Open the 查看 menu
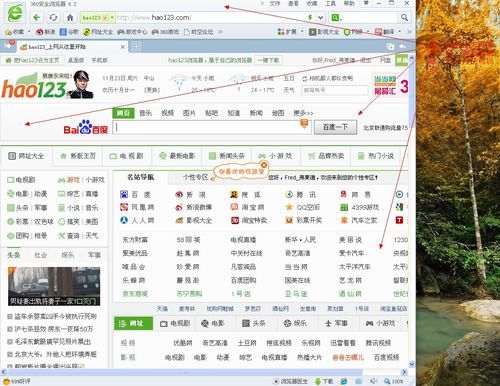The height and width of the screenshot is (386, 500). 293,3
